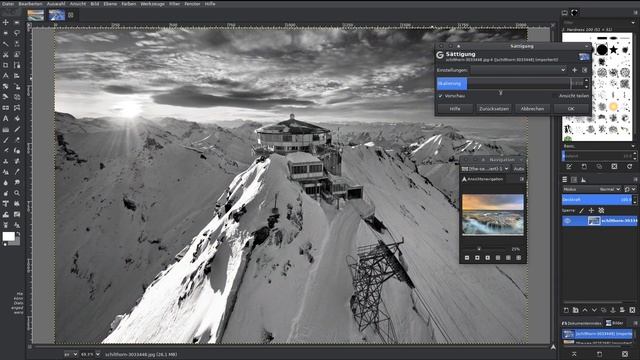Duplicate the selected brush
The height and width of the screenshot is (360, 640).
pyautogui.click(x=599, y=167)
